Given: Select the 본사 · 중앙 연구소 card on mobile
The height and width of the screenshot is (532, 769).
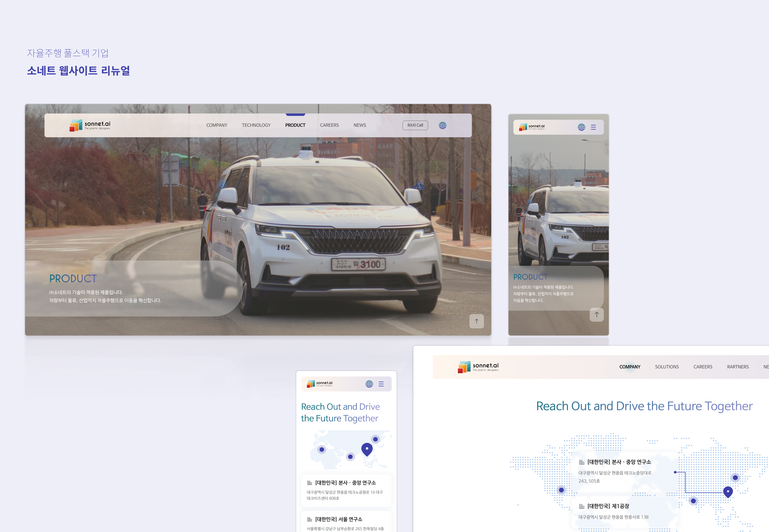Looking at the screenshot, I should coord(346,490).
